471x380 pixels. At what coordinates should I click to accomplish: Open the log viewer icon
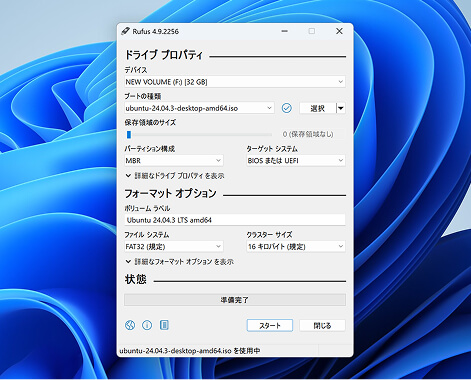[x=164, y=325]
